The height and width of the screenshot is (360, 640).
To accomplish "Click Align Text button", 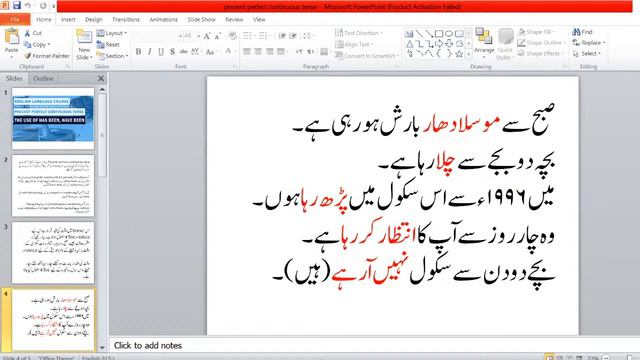I will pyautogui.click(x=354, y=44).
